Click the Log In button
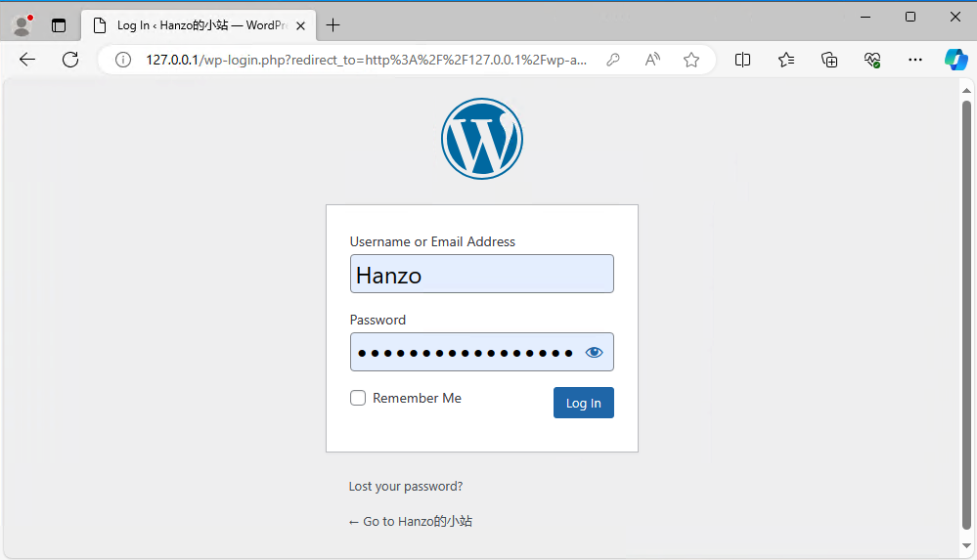This screenshot has width=977, height=560. coord(583,403)
